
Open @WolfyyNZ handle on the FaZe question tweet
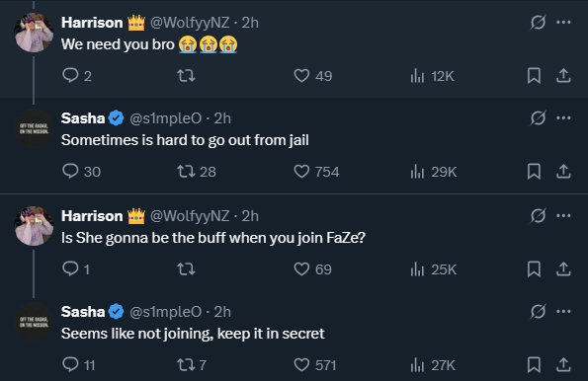click(x=190, y=216)
